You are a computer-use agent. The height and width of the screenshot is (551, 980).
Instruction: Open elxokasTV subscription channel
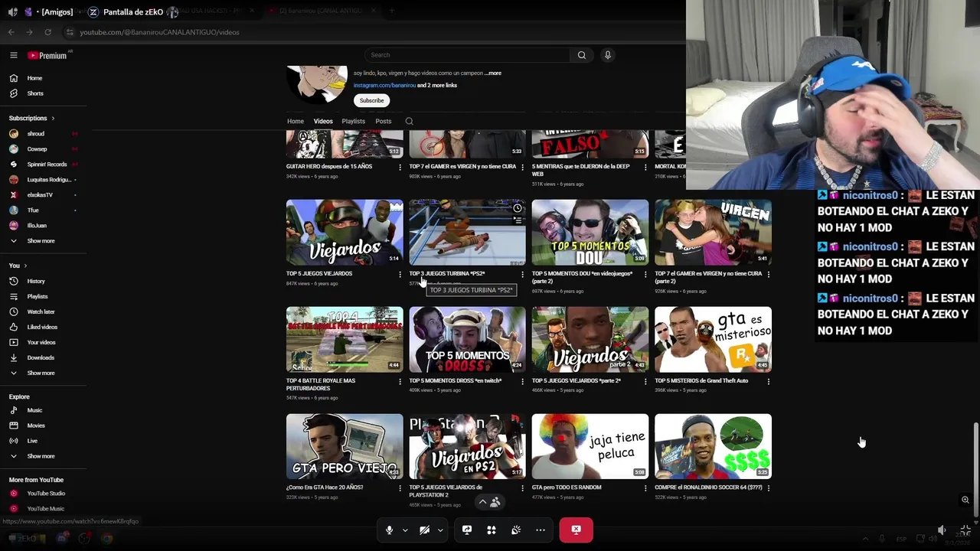tap(40, 195)
